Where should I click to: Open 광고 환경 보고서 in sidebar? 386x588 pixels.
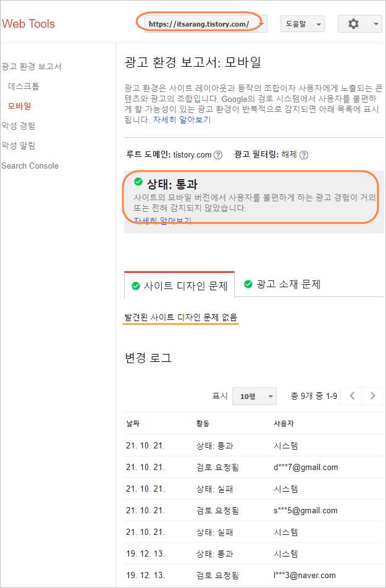pos(31,67)
